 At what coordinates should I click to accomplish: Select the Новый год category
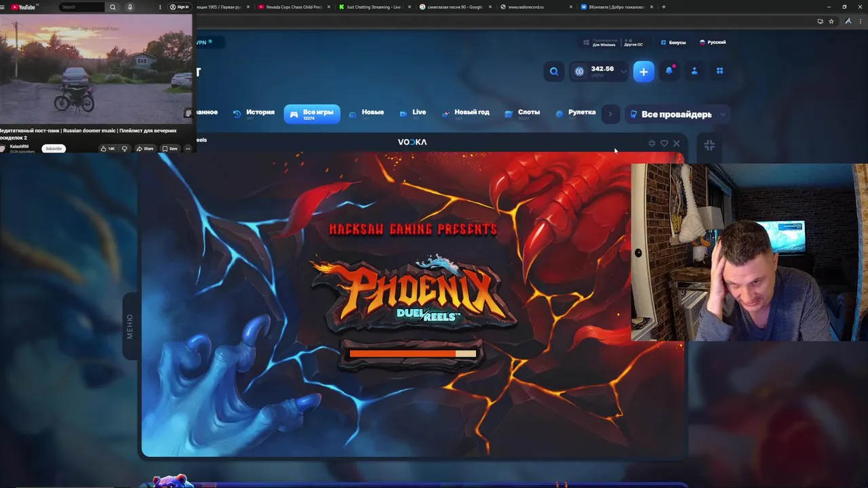pos(465,113)
